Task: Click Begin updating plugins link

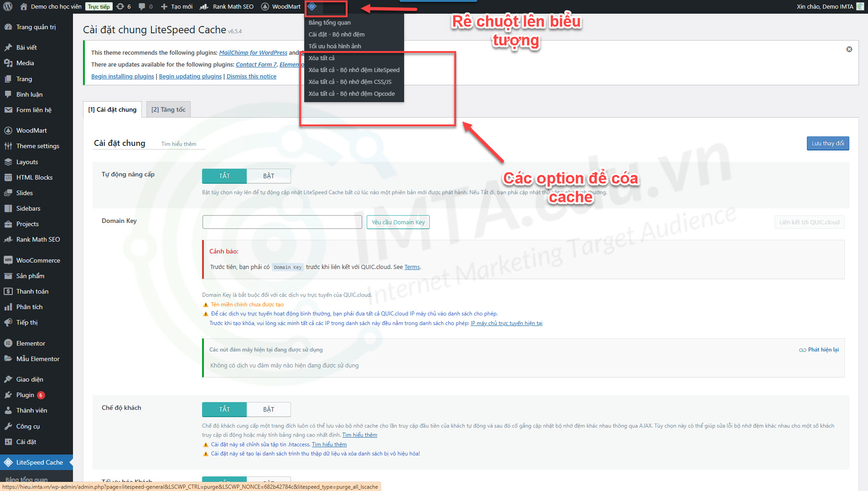Action: coord(190,76)
